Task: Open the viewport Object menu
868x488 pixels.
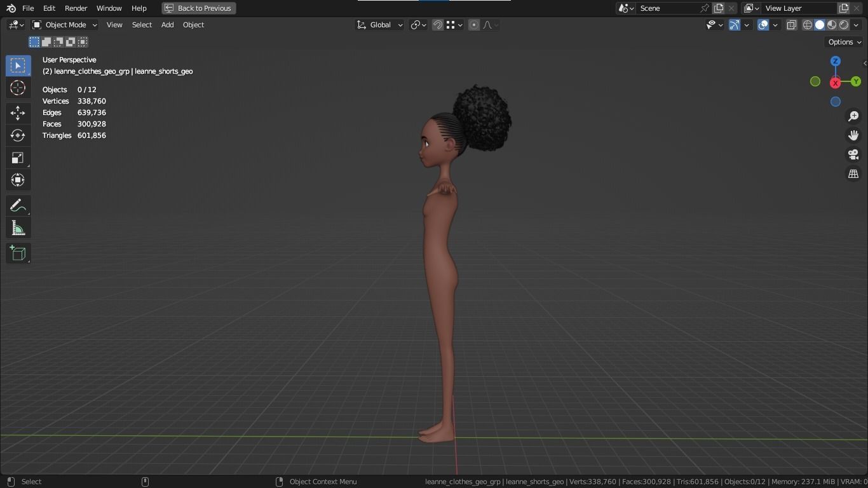Action: coord(193,25)
